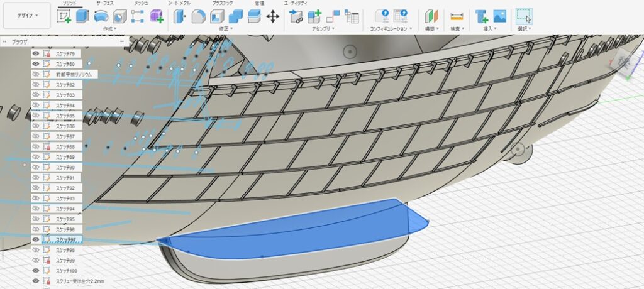
Task: Click the Measure ruler icon
Action: coord(457,16)
